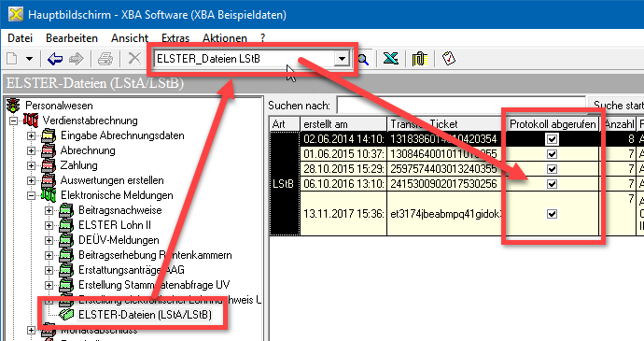Click the Suche starten button
This screenshot has width=644, height=341.
616,106
